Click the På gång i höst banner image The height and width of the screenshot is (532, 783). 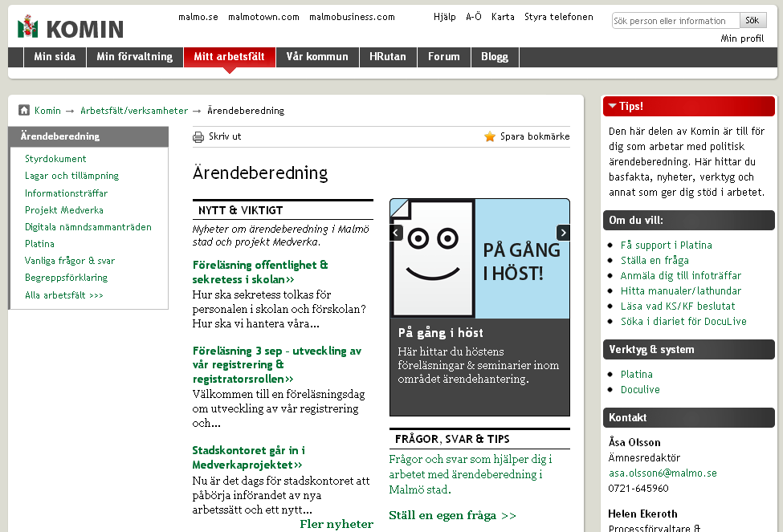click(480, 258)
